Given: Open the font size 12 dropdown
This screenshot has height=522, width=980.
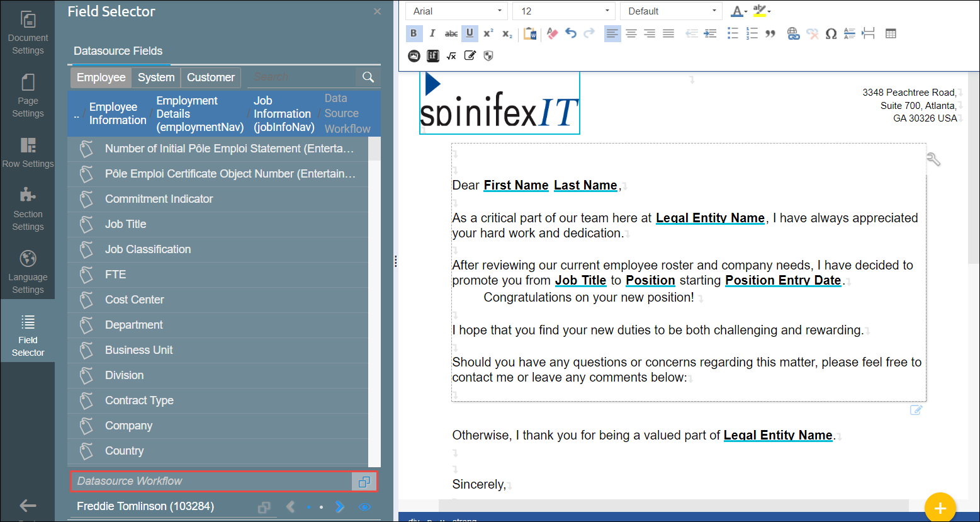Looking at the screenshot, I should point(563,11).
